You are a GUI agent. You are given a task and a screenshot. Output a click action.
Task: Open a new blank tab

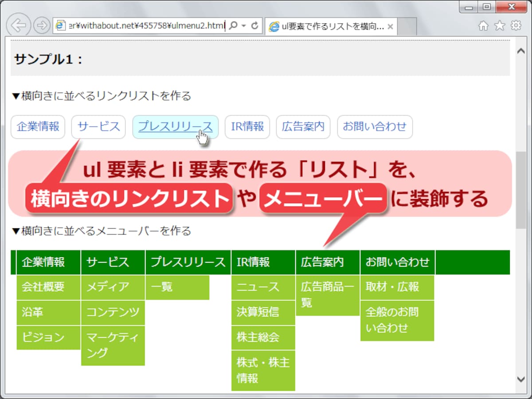click(x=407, y=27)
